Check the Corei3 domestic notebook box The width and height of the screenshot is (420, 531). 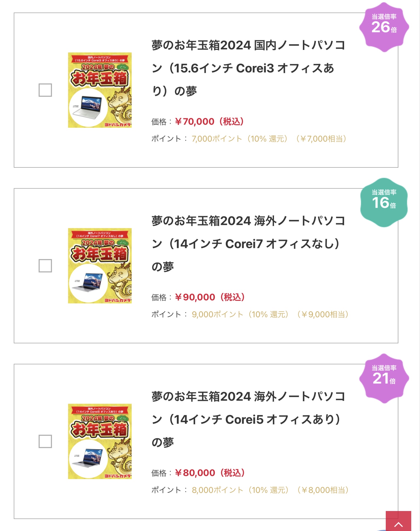tap(45, 90)
